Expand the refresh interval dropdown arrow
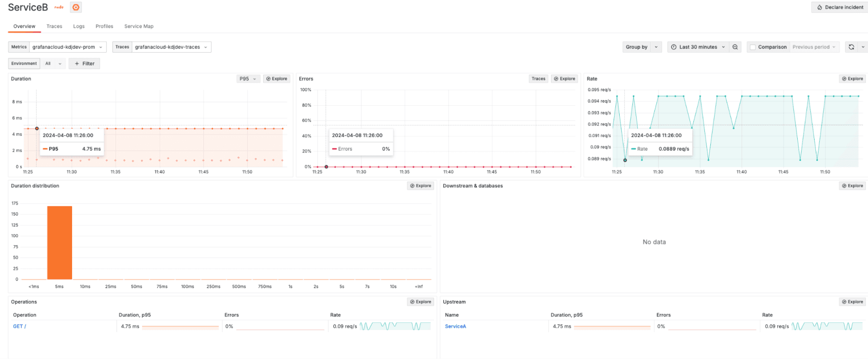Screen dimensions: 868x359 863,47
